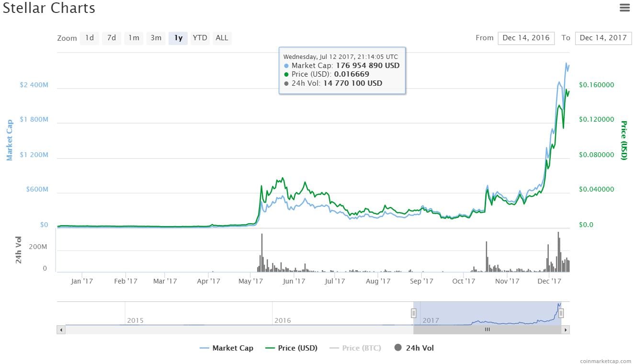Click the Mar '17 axis label
The image size is (635, 364).
point(165,281)
